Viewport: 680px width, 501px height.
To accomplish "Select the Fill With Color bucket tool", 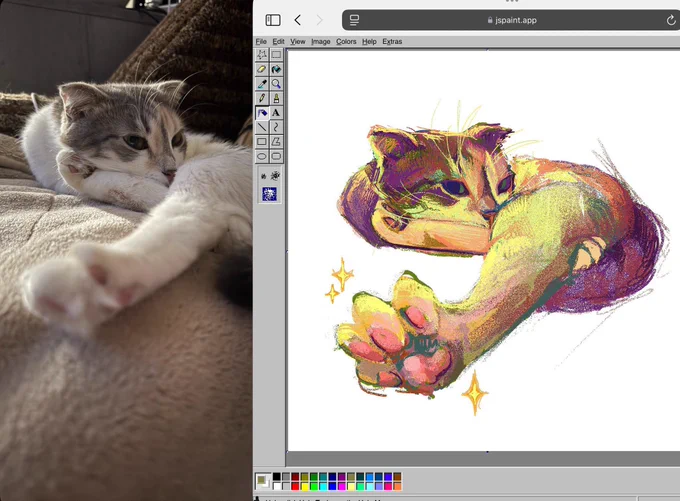I will (x=276, y=69).
